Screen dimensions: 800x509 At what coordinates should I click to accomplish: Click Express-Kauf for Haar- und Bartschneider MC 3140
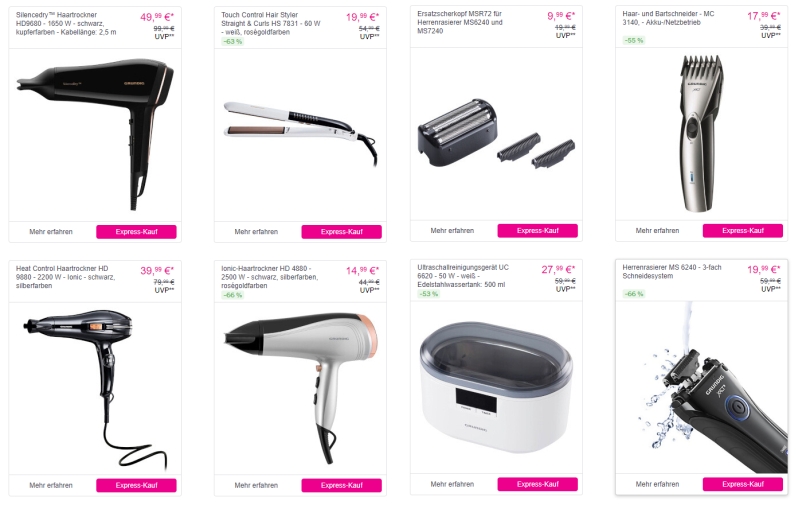(742, 231)
